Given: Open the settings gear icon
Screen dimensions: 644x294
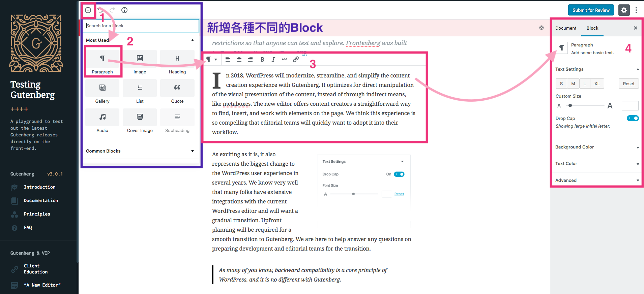Looking at the screenshot, I should (624, 10).
